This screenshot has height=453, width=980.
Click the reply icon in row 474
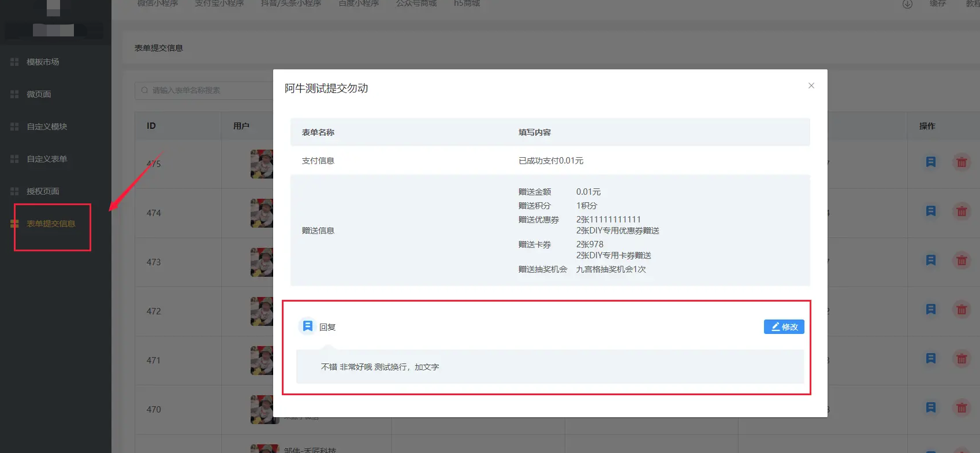(x=931, y=211)
